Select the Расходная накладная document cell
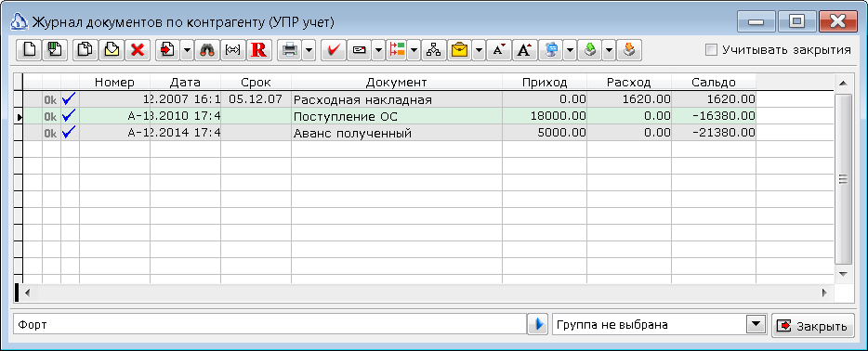Screen dimensions: 868x351 coord(396,99)
